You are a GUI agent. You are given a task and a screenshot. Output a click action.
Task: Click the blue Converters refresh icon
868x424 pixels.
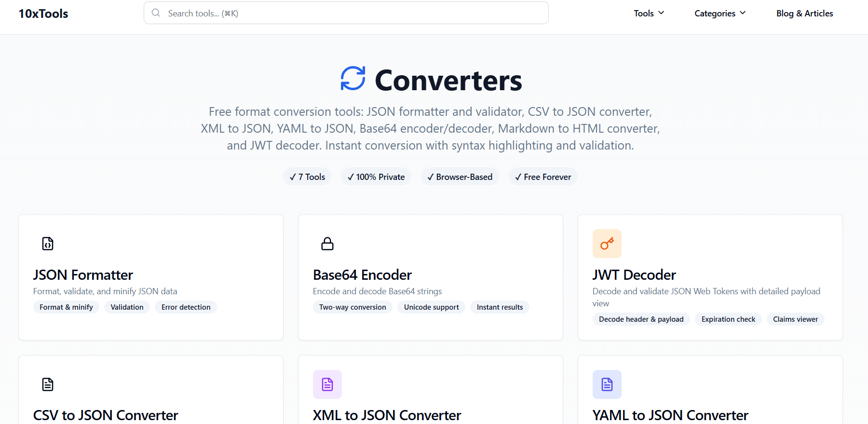[353, 78]
